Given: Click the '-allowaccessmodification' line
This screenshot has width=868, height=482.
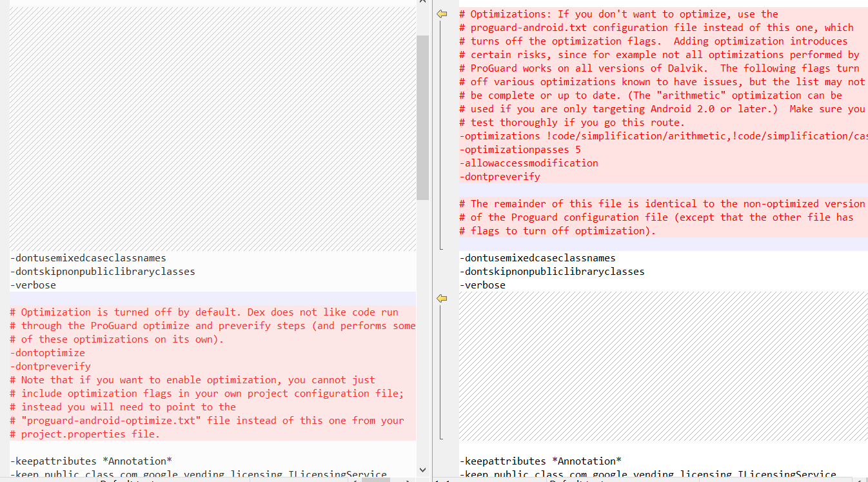Looking at the screenshot, I should 529,163.
